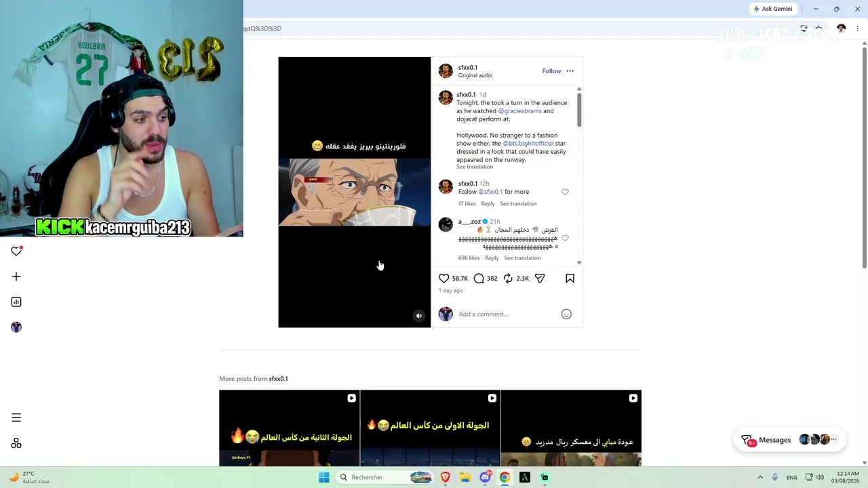The image size is (868, 488).
Task: Open Brave browser from the taskbar
Action: 446,477
